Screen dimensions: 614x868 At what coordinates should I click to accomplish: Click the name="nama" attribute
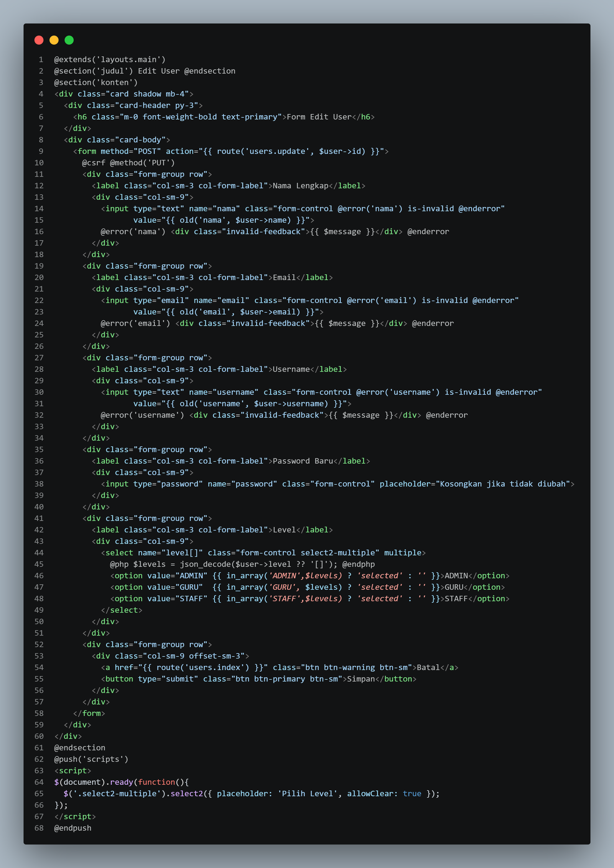215,209
